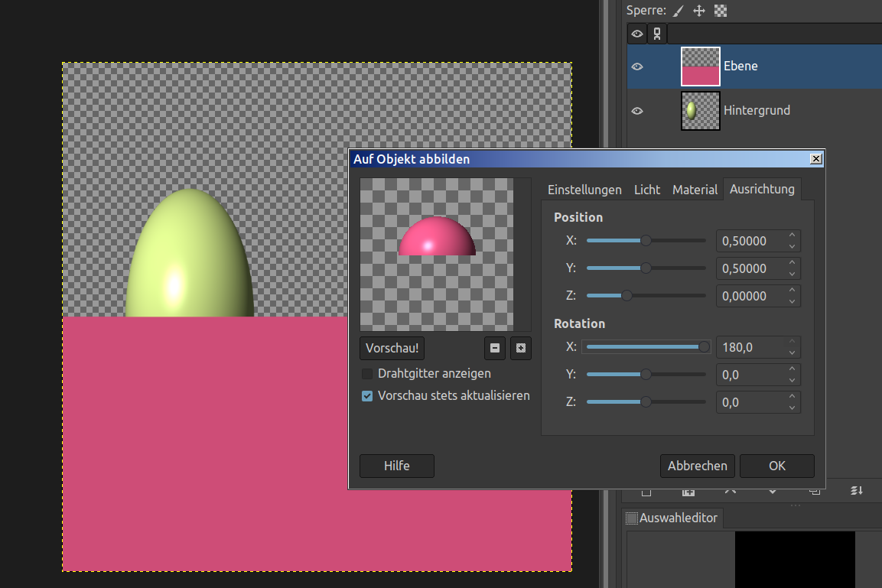Increase Position Z value with up arrow
The image size is (882, 588).
point(792,291)
